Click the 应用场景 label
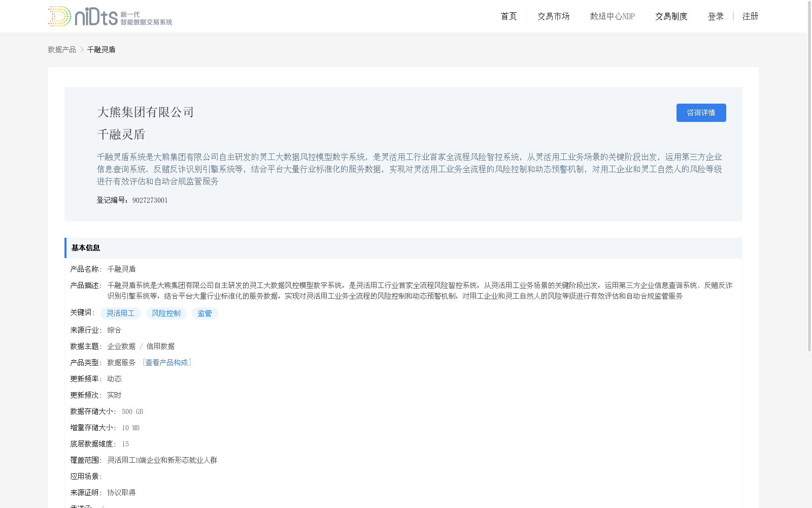The width and height of the screenshot is (812, 508). click(x=86, y=476)
